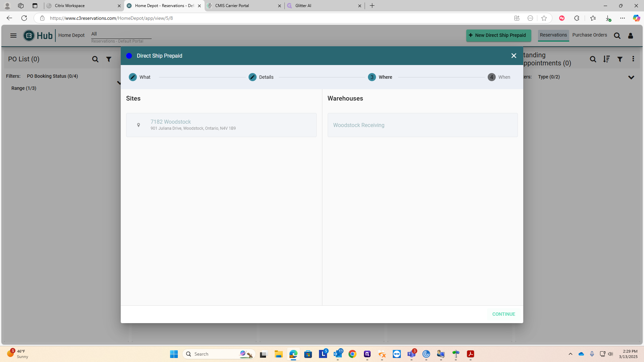Expand the Type filter chevron

631,77
